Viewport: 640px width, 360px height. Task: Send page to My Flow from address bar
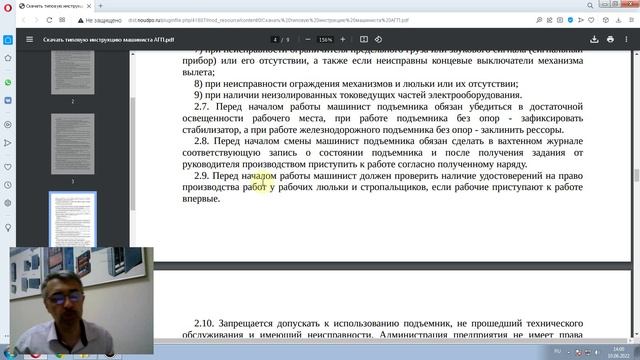point(581,20)
